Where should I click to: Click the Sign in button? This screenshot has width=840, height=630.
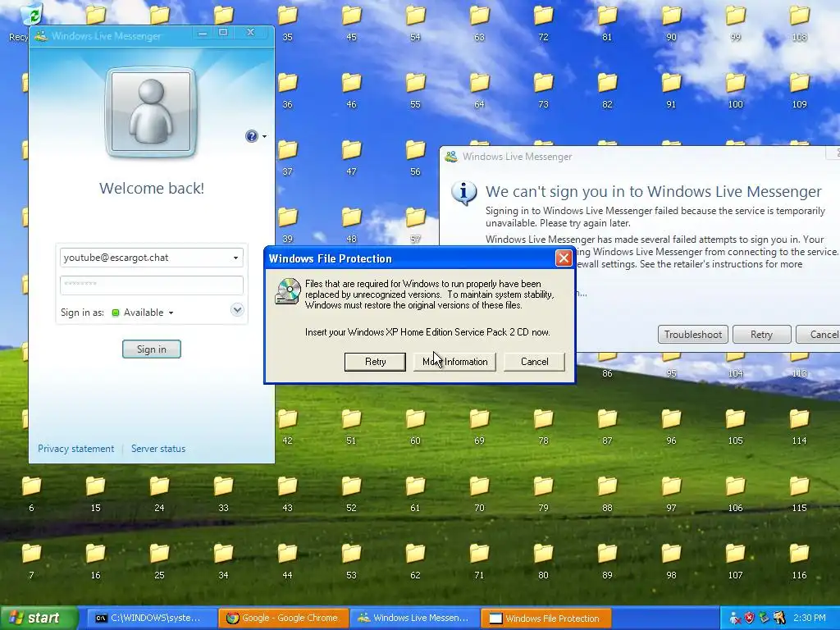pyautogui.click(x=152, y=349)
